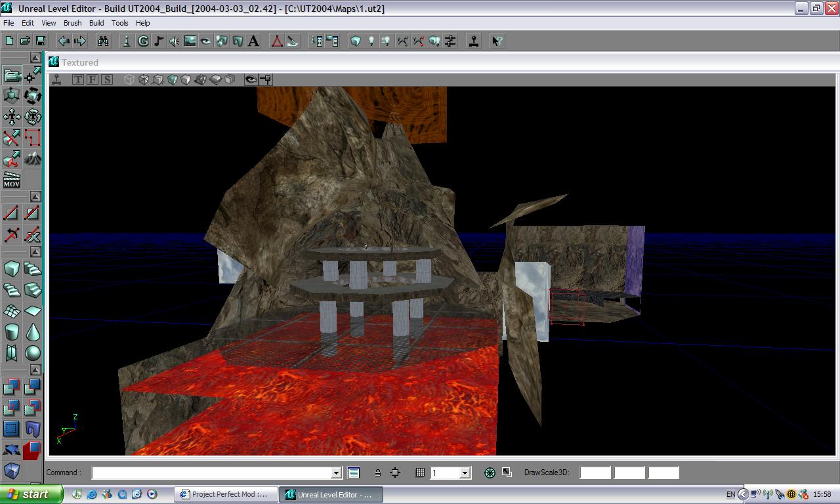This screenshot has height=504, width=840.
Task: Build a Volumetric brush
Action: pos(12,353)
